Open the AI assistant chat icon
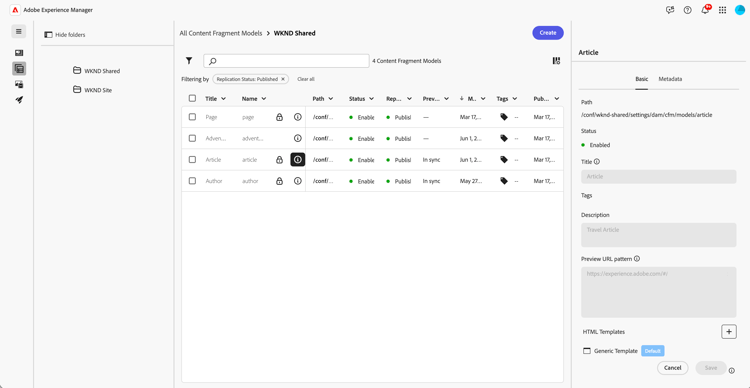 pyautogui.click(x=670, y=10)
